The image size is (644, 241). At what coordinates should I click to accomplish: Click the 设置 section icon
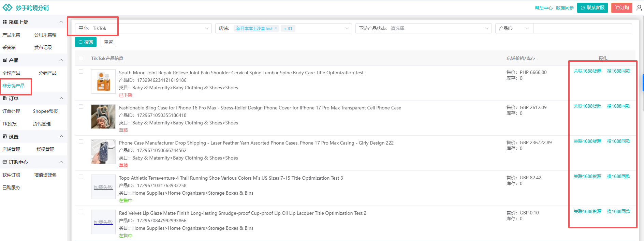click(x=5, y=136)
